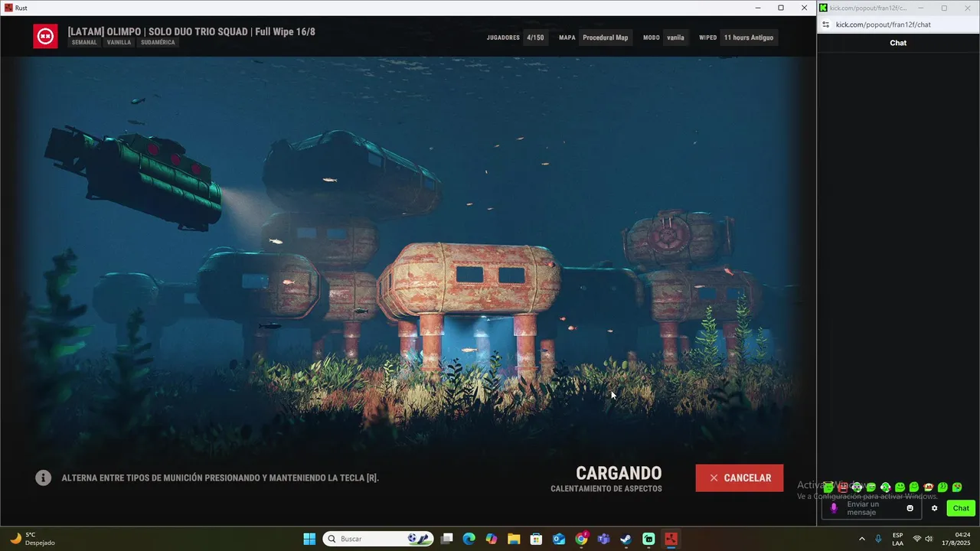Open the Windows Start menu
This screenshot has width=980, height=551.
click(x=309, y=539)
